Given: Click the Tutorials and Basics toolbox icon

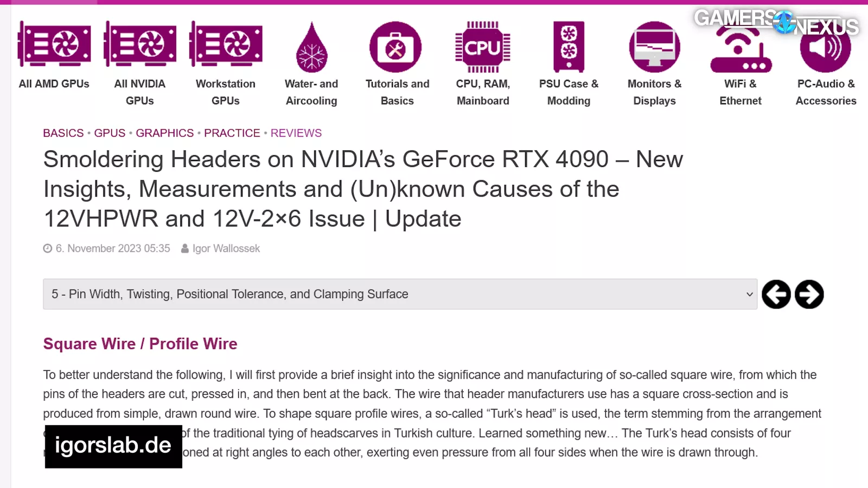Looking at the screenshot, I should tap(395, 48).
